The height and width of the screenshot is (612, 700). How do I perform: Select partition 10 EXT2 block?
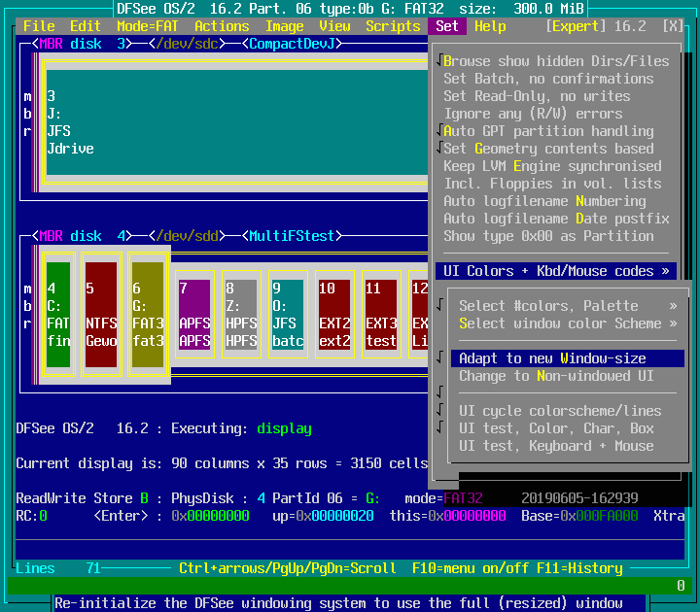click(x=334, y=315)
